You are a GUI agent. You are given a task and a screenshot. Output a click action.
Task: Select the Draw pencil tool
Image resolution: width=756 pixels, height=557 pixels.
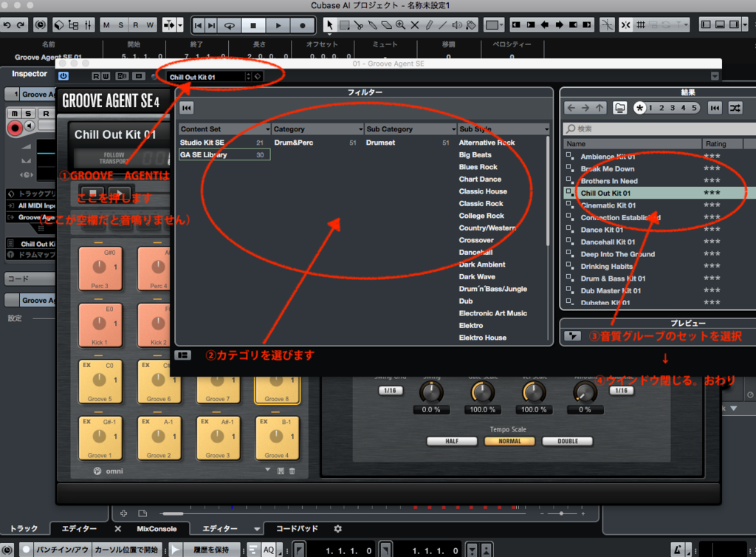click(429, 25)
